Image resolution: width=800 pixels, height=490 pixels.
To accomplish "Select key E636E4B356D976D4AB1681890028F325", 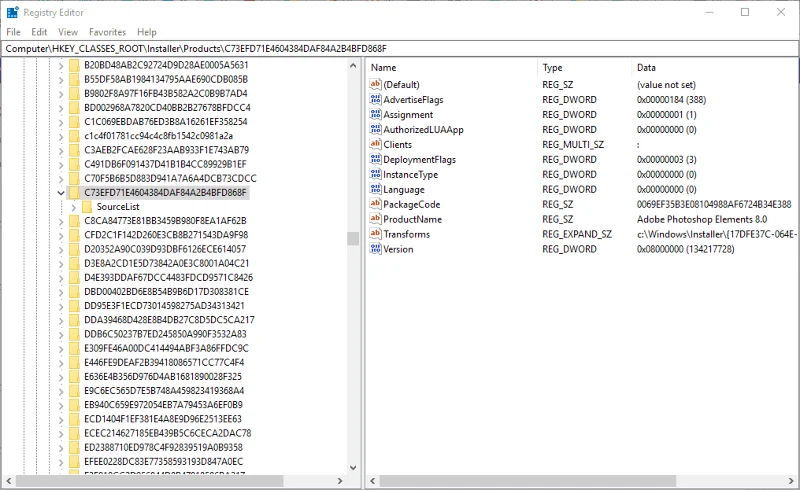I will [163, 377].
